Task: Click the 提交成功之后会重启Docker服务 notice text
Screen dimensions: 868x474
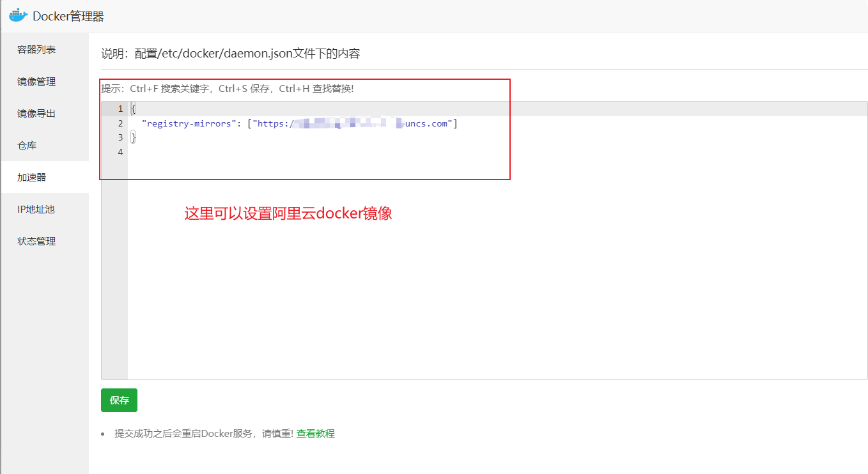Action: coord(204,433)
